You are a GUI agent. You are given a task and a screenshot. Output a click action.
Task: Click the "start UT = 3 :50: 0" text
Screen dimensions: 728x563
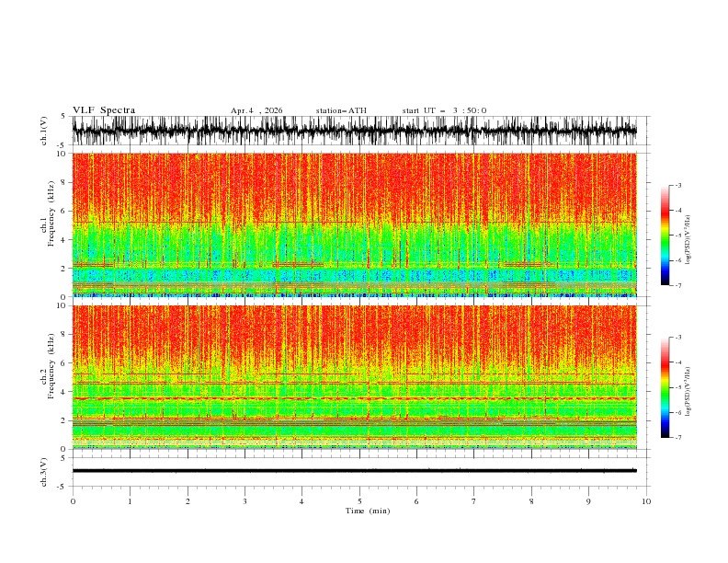pos(444,110)
